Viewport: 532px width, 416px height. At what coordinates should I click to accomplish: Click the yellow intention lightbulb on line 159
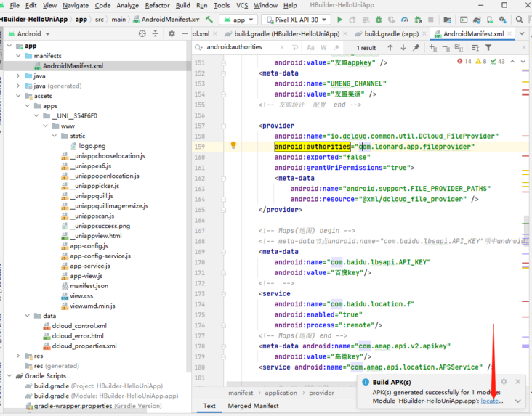[233, 145]
